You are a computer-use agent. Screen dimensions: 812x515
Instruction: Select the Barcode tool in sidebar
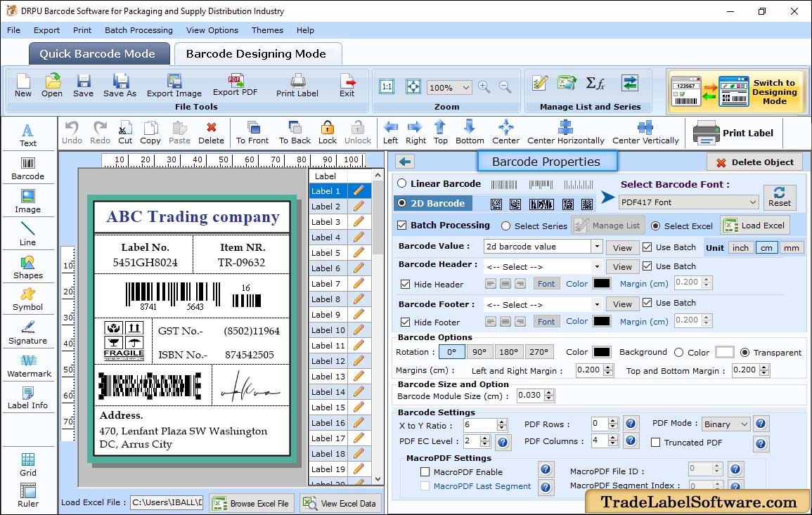[x=28, y=169]
